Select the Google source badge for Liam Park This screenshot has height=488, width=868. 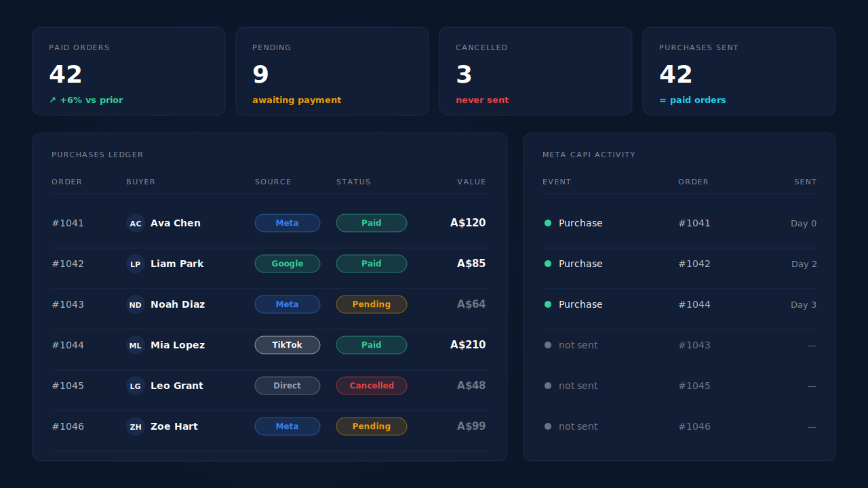click(288, 264)
